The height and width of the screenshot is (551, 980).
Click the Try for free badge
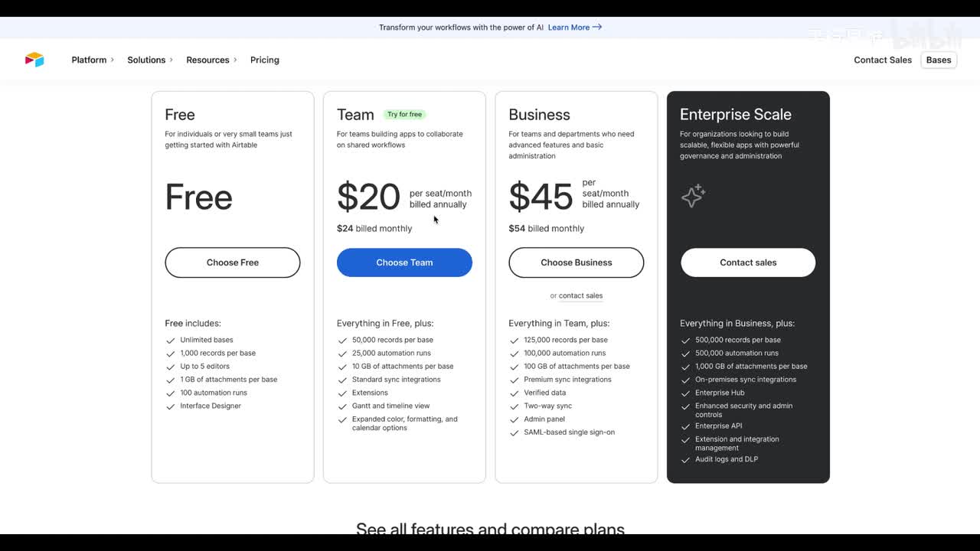tap(404, 115)
